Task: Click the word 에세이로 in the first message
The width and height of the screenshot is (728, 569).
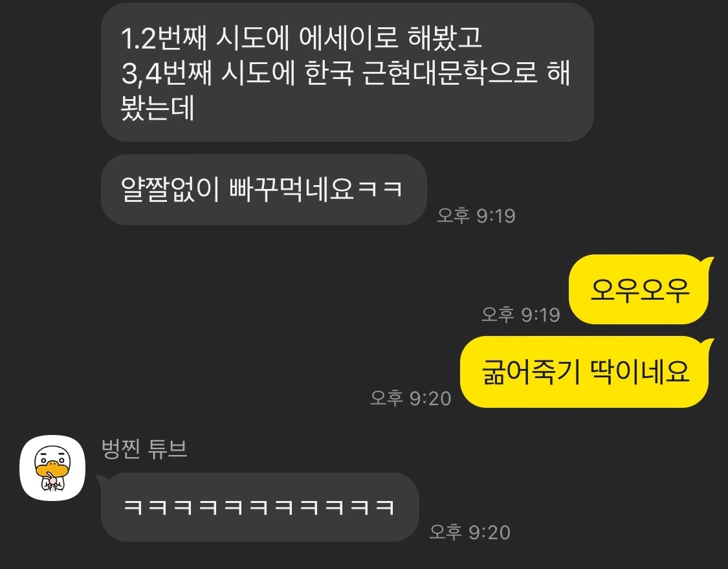Action: [x=348, y=38]
